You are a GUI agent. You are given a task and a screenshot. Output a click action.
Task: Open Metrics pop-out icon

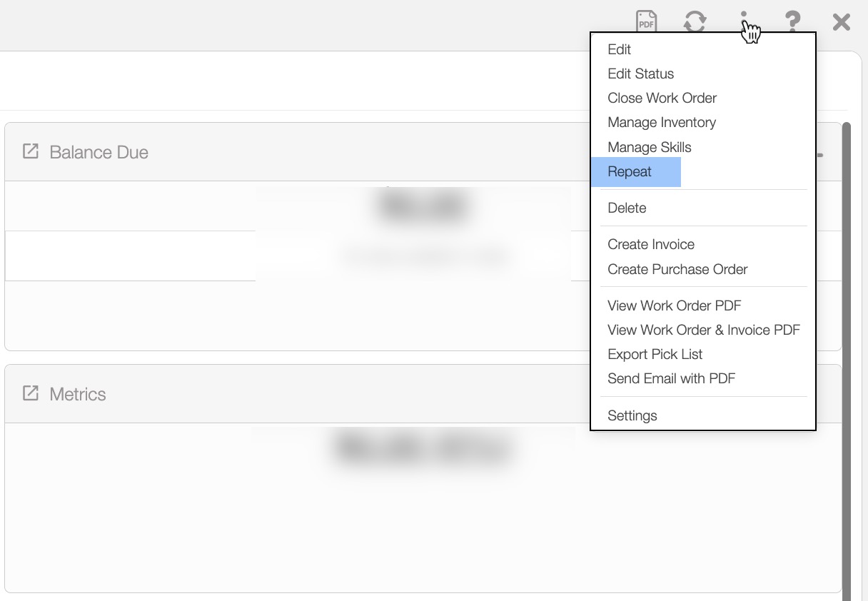31,393
